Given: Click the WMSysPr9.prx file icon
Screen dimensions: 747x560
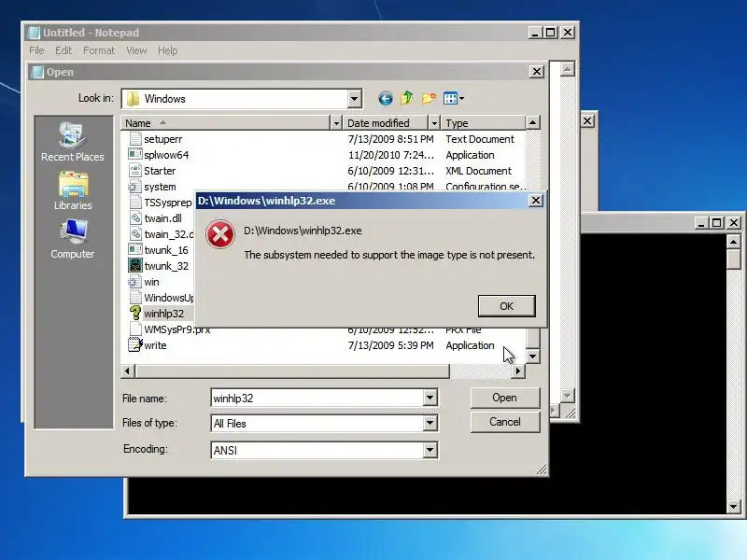Looking at the screenshot, I should pyautogui.click(x=135, y=329).
